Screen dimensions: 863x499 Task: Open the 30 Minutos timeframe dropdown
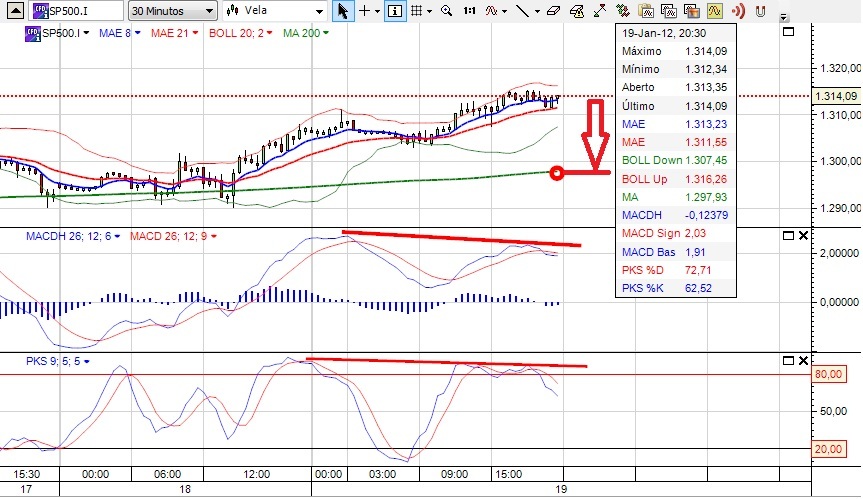click(x=172, y=10)
